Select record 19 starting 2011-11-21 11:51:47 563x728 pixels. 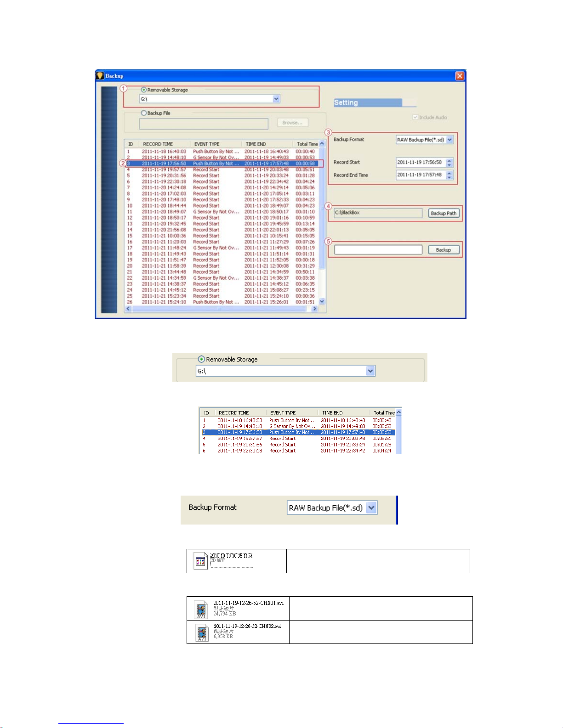(222, 260)
